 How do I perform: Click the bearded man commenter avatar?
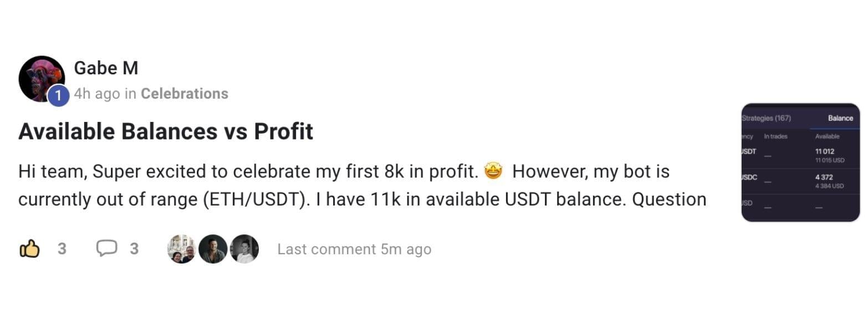click(x=213, y=249)
